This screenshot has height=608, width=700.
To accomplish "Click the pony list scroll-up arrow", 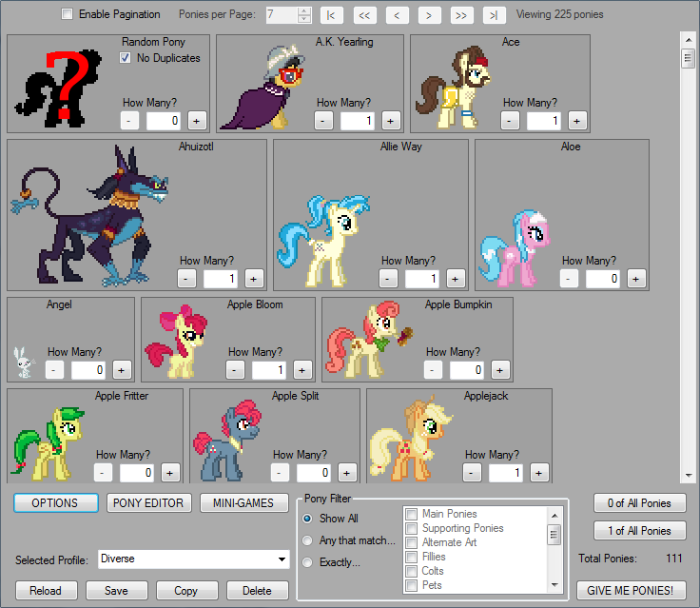I will pos(689,40).
